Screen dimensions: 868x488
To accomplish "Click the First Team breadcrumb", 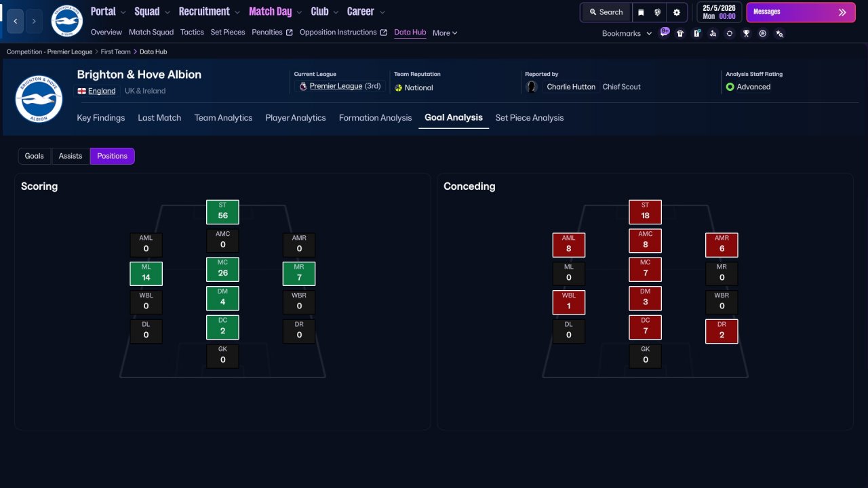I will (116, 52).
